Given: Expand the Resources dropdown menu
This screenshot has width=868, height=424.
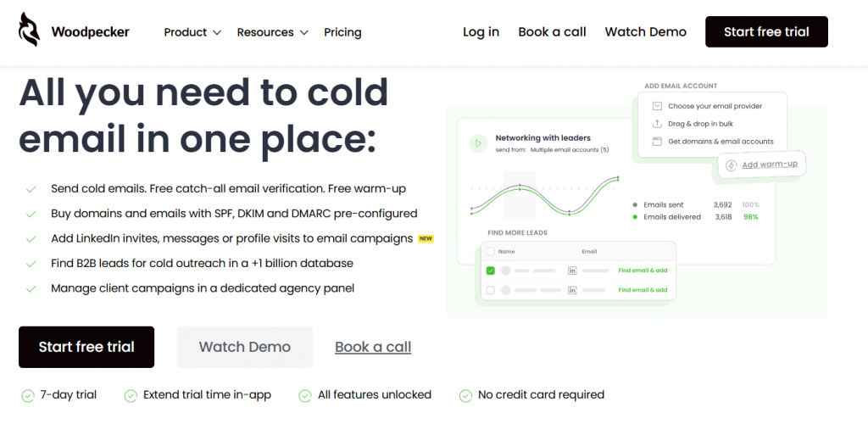Looking at the screenshot, I should [x=265, y=32].
